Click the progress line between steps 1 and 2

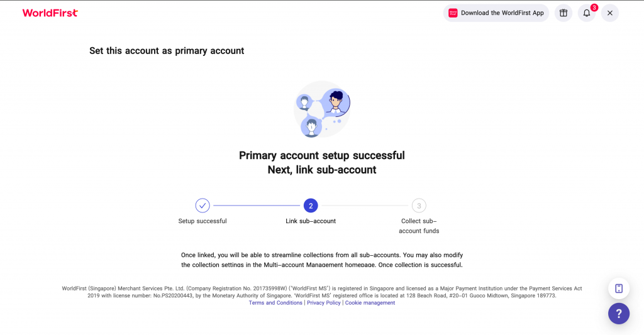[257, 206]
